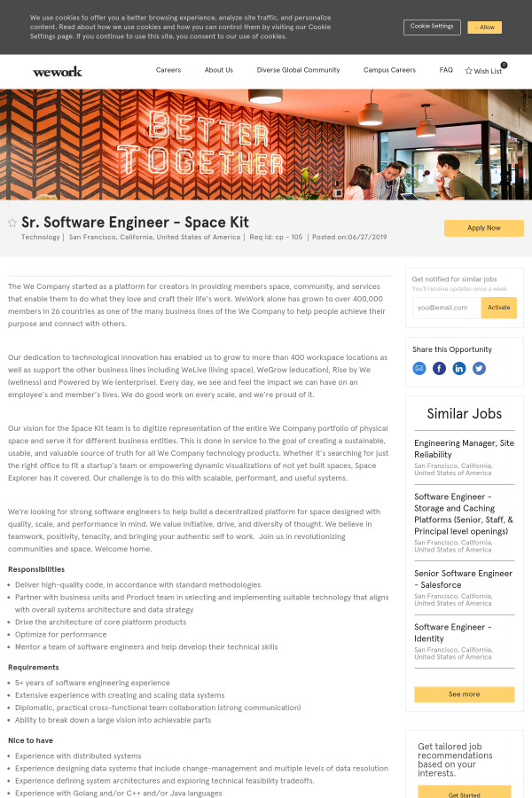The height and width of the screenshot is (798, 532).
Task: Share this opportunity on Facebook
Action: click(439, 368)
